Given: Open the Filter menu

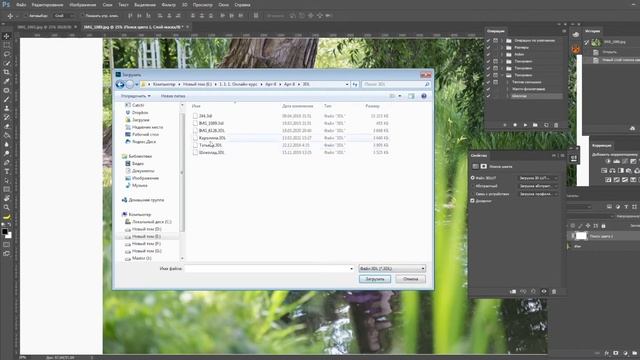Looking at the screenshot, I should [x=169, y=5].
